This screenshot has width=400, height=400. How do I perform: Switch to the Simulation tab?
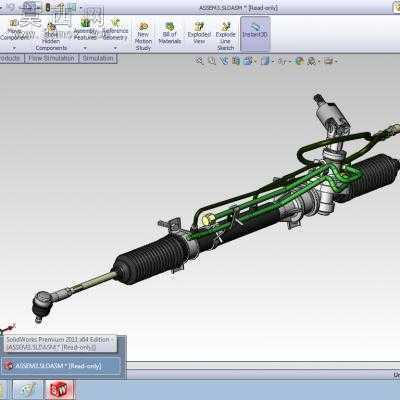pos(98,58)
